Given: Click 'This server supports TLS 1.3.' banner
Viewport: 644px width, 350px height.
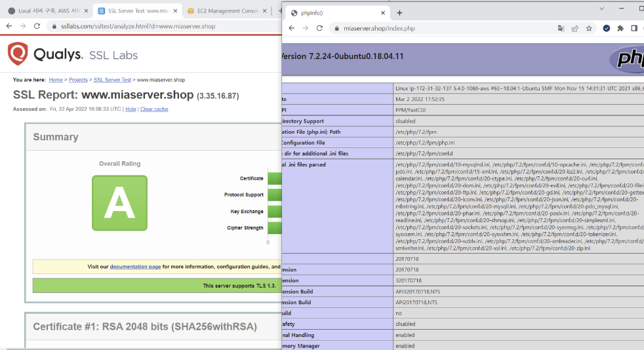Looking at the screenshot, I should coord(157,286).
